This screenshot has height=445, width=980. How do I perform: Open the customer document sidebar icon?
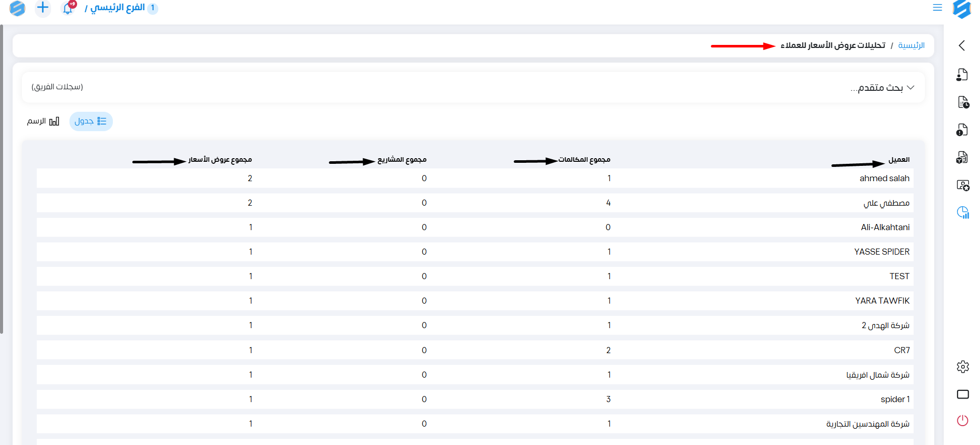(x=962, y=75)
